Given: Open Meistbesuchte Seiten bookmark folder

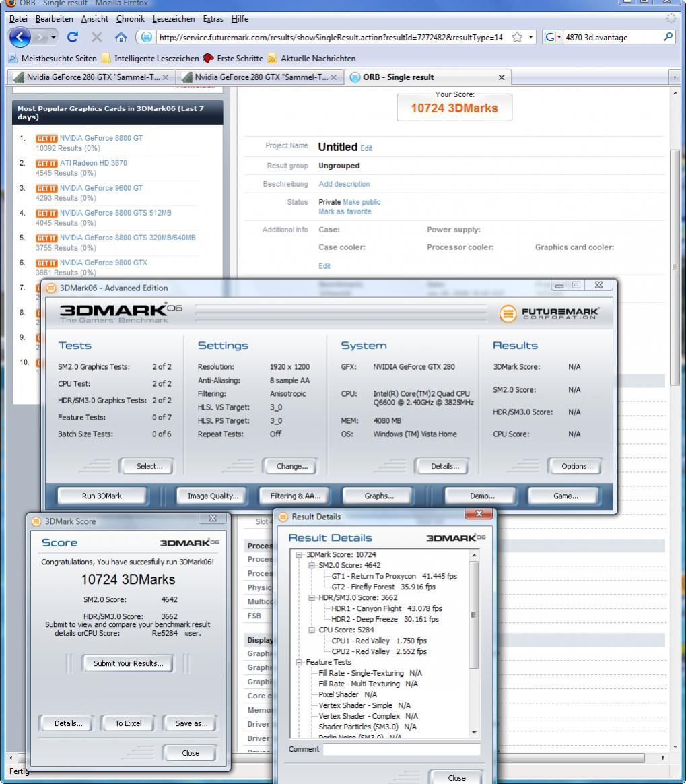Looking at the screenshot, I should pos(53,59).
